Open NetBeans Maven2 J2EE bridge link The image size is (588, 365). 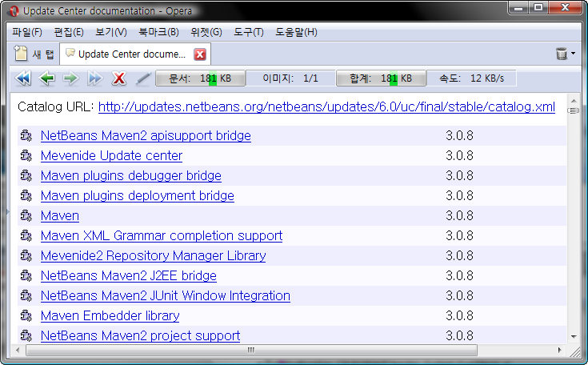pyautogui.click(x=129, y=275)
